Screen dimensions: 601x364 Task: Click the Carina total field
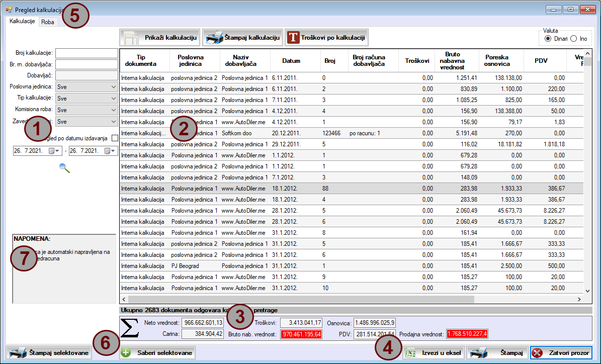coord(202,334)
